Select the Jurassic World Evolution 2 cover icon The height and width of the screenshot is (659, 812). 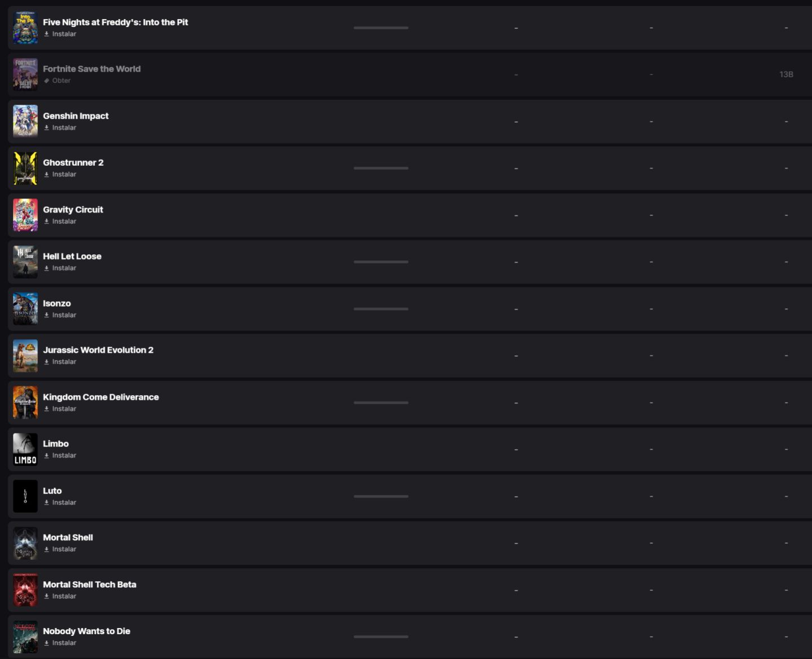(x=25, y=356)
